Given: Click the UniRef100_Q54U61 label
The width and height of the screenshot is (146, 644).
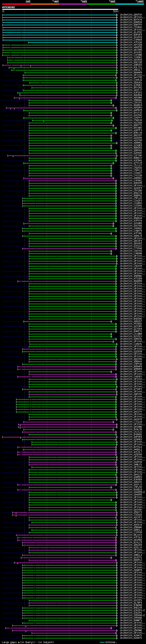Looking at the screenshot, I should 131,82.
